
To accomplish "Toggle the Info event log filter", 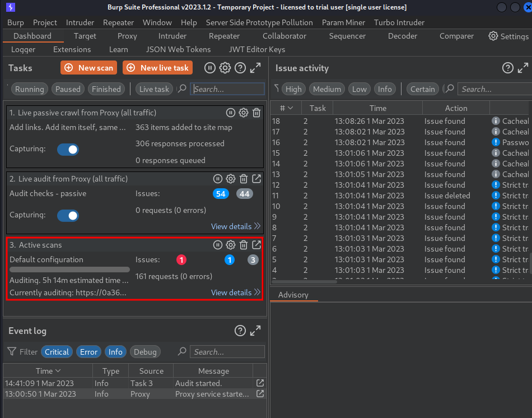I will coord(115,352).
